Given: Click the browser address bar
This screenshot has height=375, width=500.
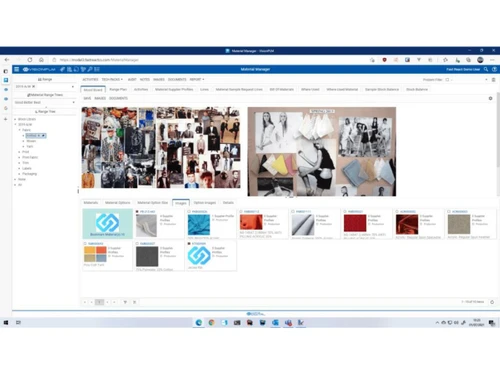Looking at the screenshot, I should tap(210, 60).
